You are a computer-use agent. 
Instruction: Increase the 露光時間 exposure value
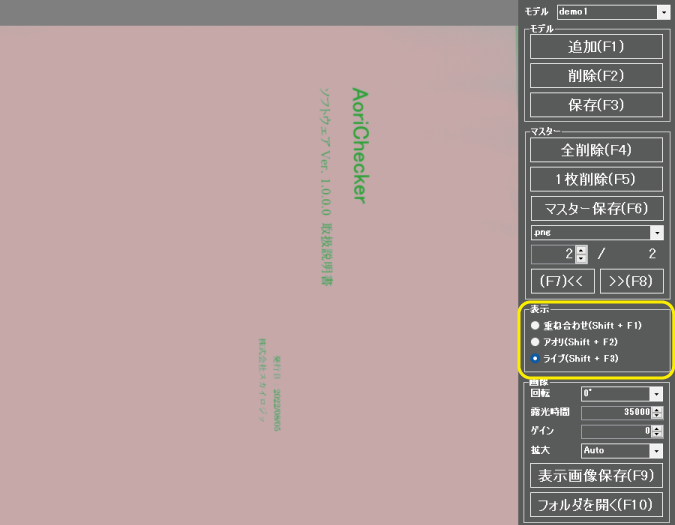tap(657, 410)
